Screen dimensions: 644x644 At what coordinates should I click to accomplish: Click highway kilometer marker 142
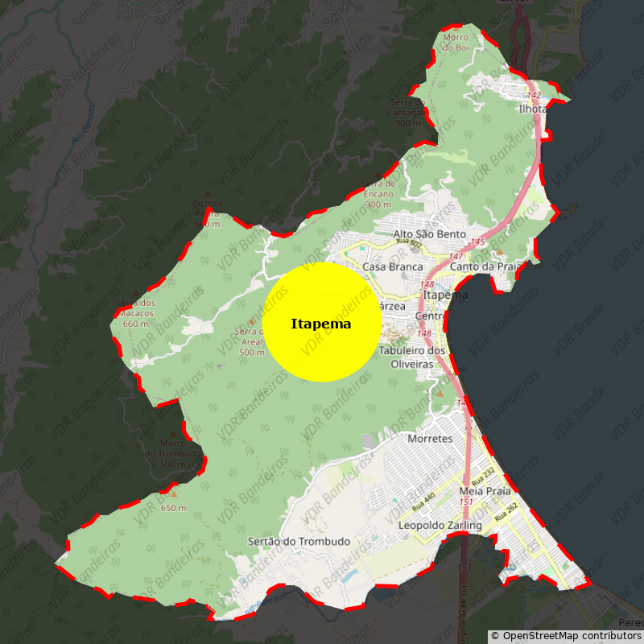(x=534, y=95)
